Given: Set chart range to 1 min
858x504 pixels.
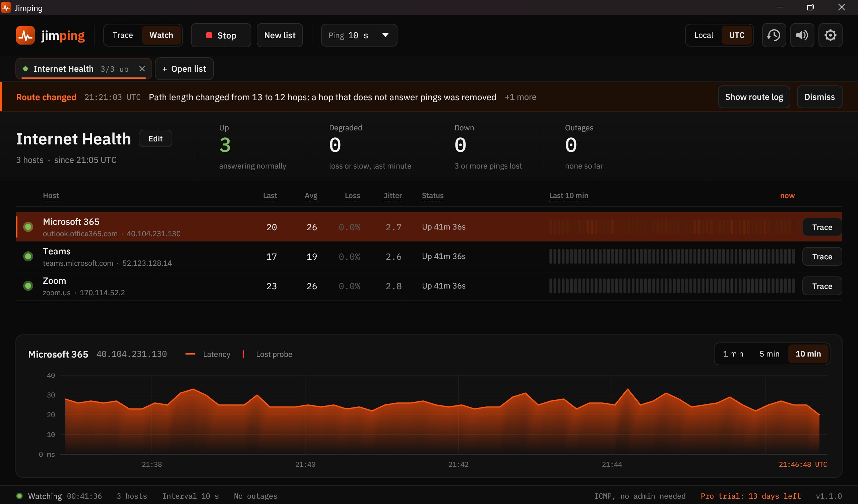Looking at the screenshot, I should pos(733,354).
